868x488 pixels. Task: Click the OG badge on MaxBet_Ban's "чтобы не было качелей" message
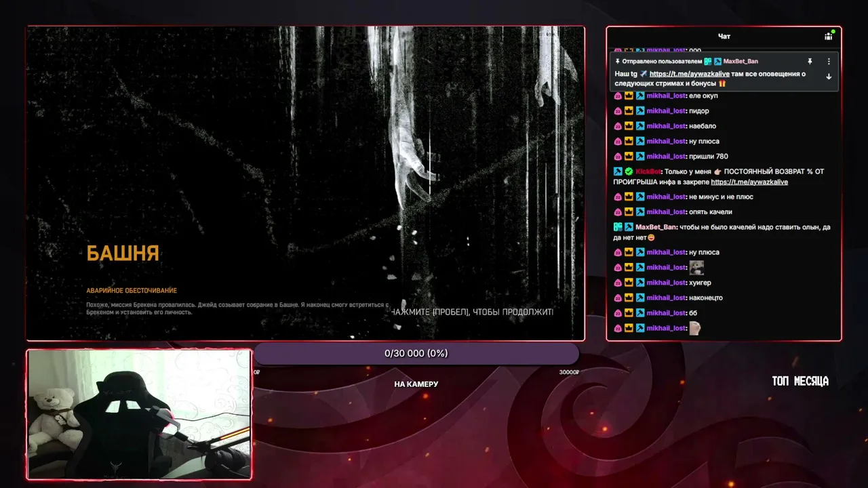pyautogui.click(x=618, y=227)
